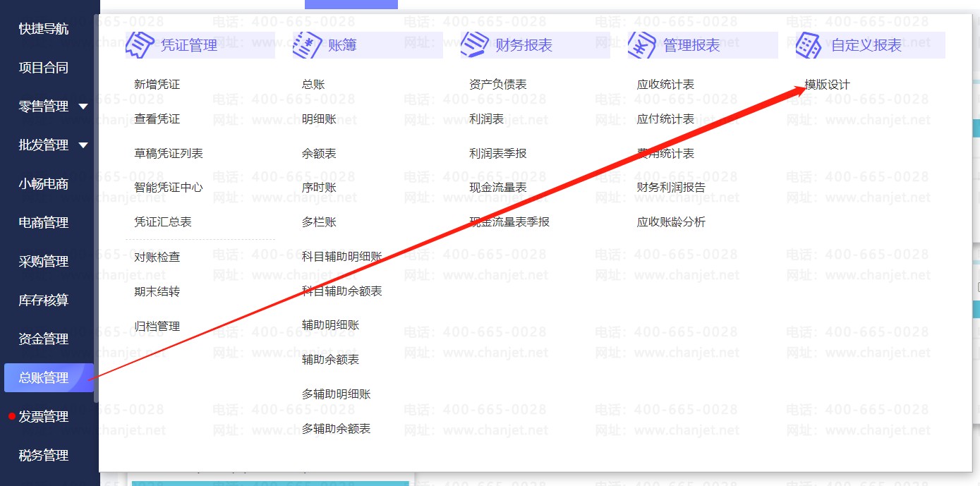
Task: Open 对账检查
Action: [157, 257]
